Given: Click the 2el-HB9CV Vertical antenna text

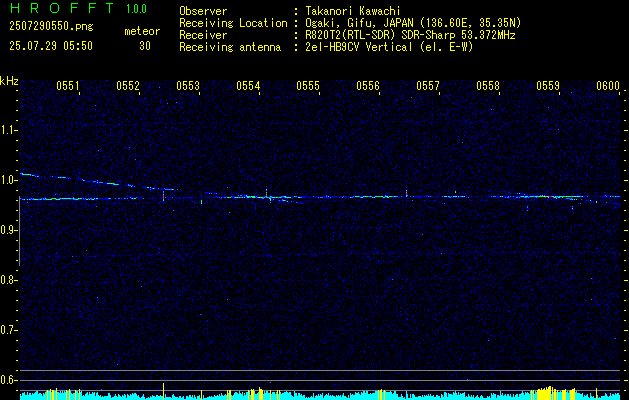Looking at the screenshot, I should (389, 47).
